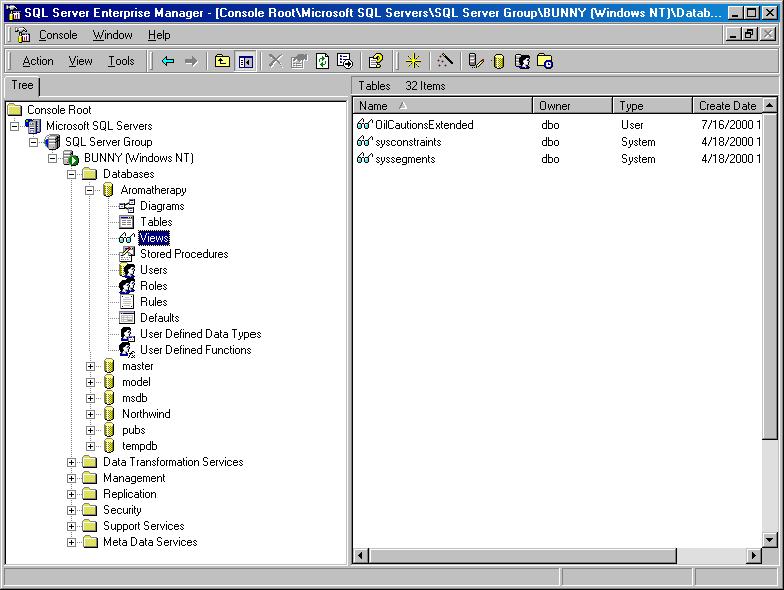
Task: Click the New Job folder-clock toolbar icon
Action: click(x=545, y=62)
